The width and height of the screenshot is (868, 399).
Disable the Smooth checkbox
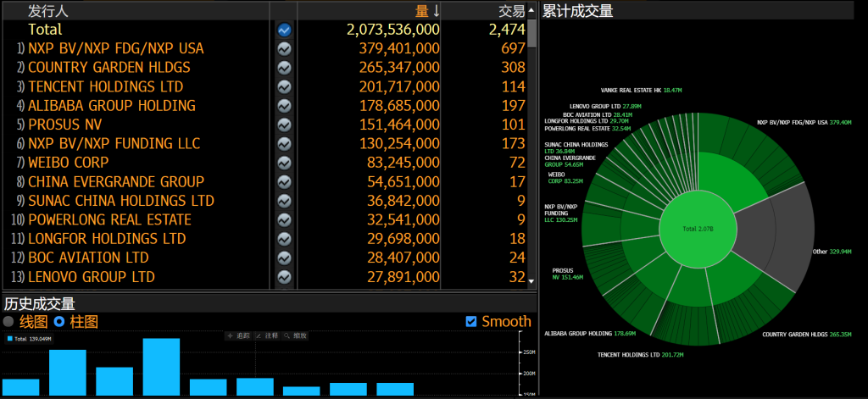coord(471,322)
